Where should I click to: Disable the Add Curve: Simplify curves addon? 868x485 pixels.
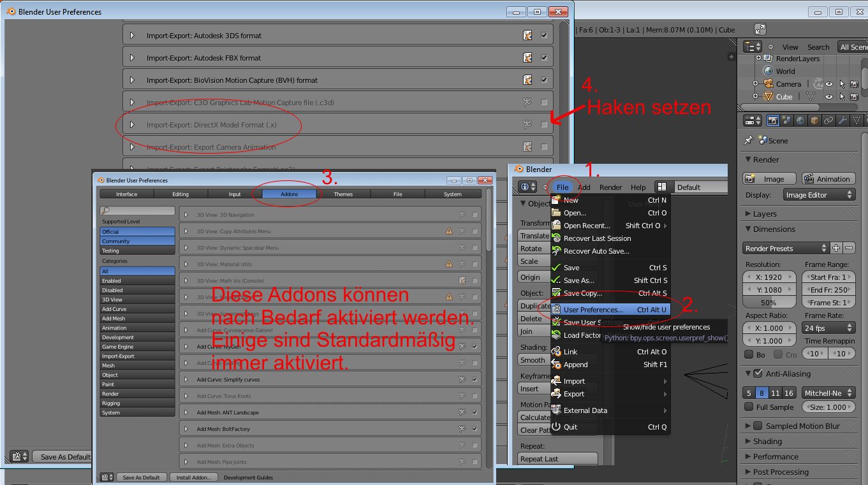[x=474, y=380]
